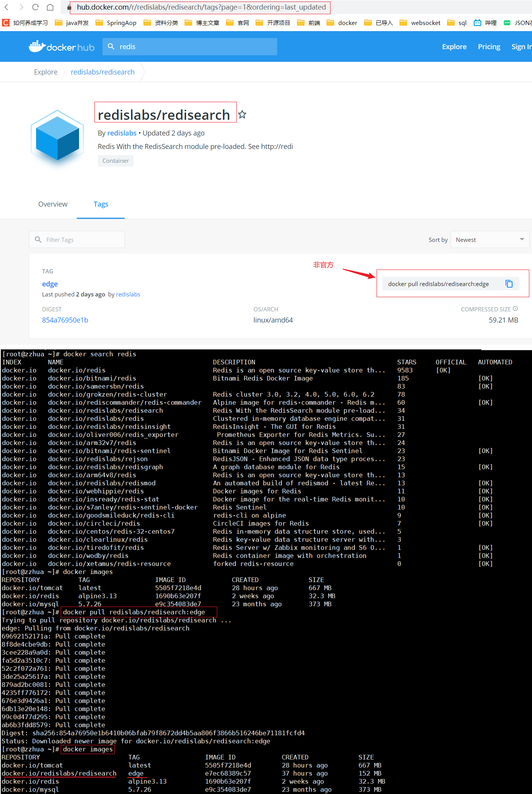Click the search magnifier in Docker Hub bar
This screenshot has height=794, width=532.
[x=111, y=46]
